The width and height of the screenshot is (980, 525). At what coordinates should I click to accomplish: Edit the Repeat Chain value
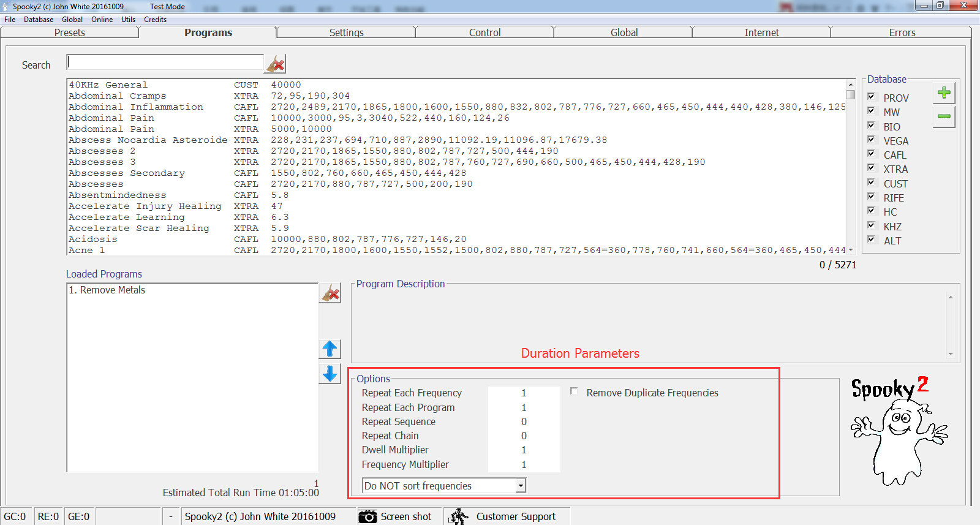pos(524,436)
